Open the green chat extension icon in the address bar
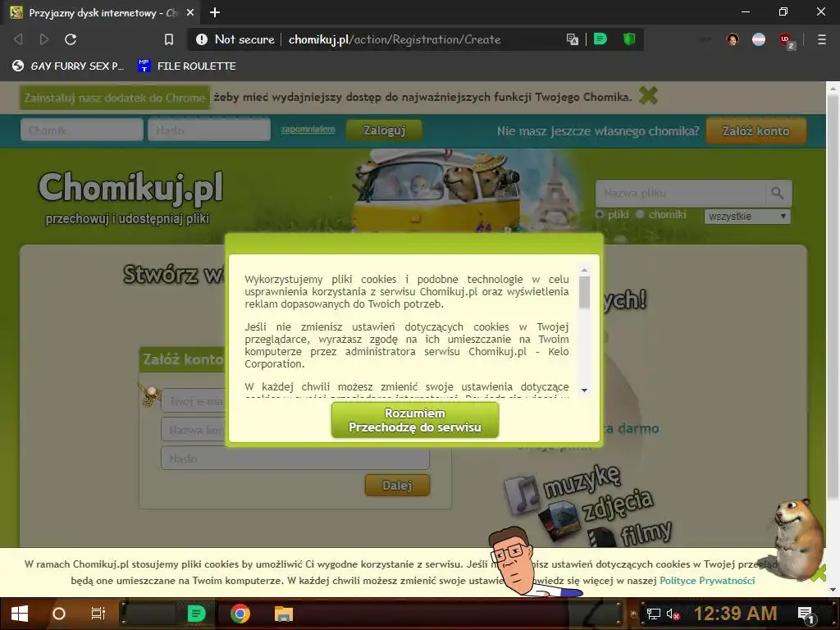 (x=600, y=39)
